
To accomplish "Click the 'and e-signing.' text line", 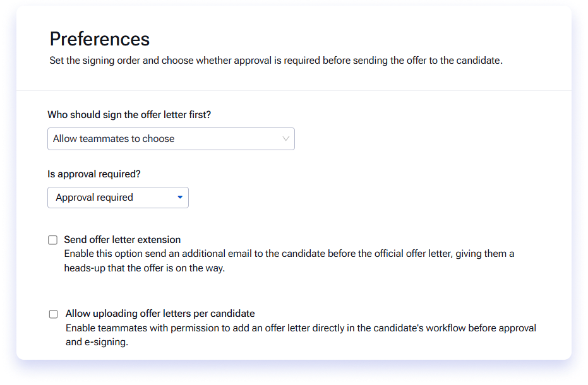I will tap(97, 342).
